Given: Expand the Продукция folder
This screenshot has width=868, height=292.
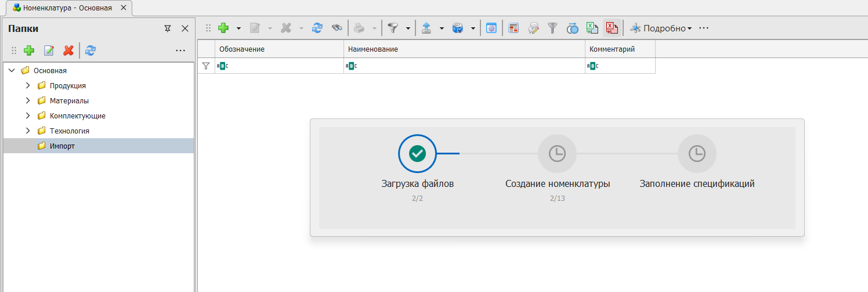Looking at the screenshot, I should 27,86.
